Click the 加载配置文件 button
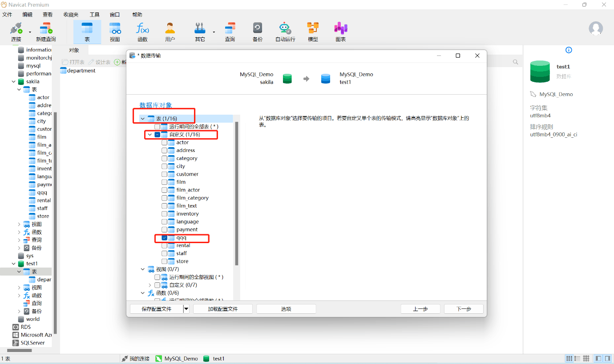 click(223, 309)
